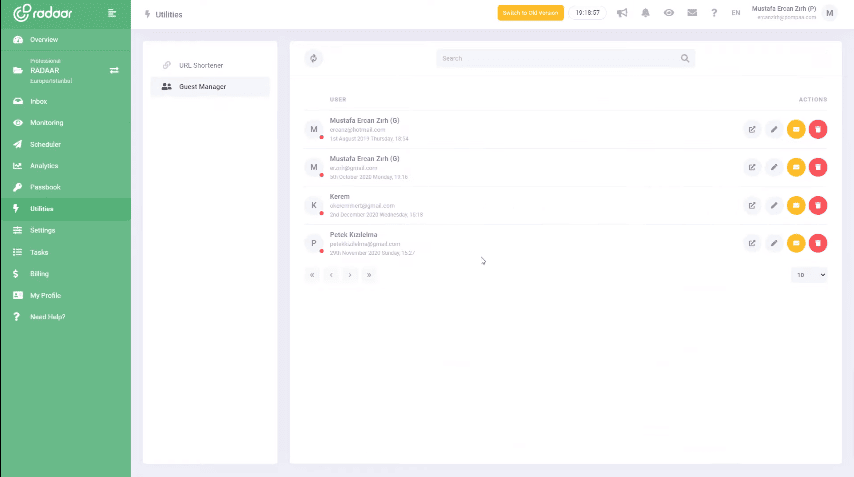Click the search magnifier icon

(x=685, y=59)
